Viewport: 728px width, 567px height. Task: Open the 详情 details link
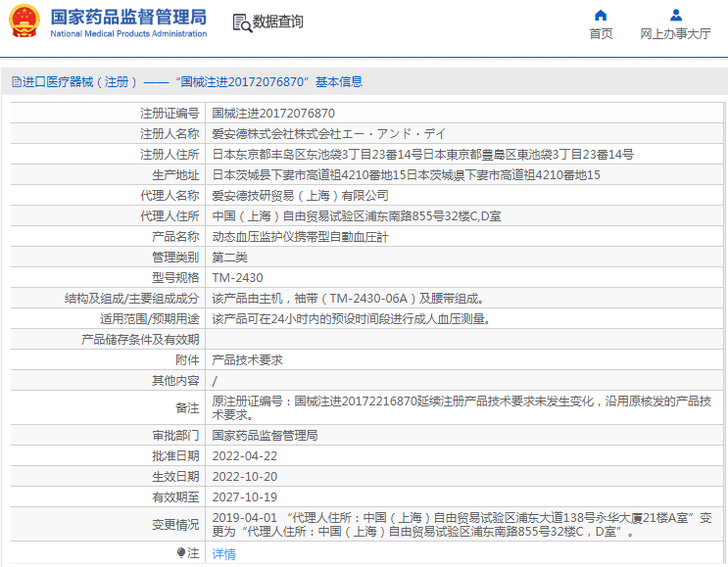click(x=223, y=553)
